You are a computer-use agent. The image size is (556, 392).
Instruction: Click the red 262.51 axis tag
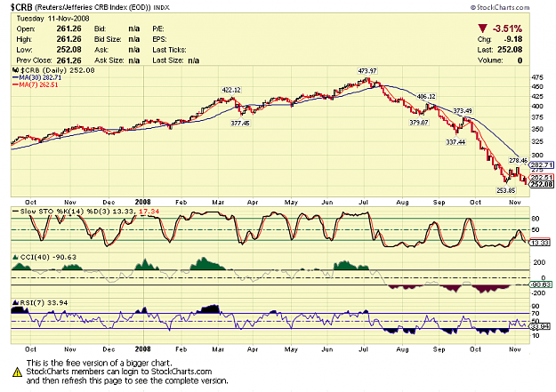(542, 177)
